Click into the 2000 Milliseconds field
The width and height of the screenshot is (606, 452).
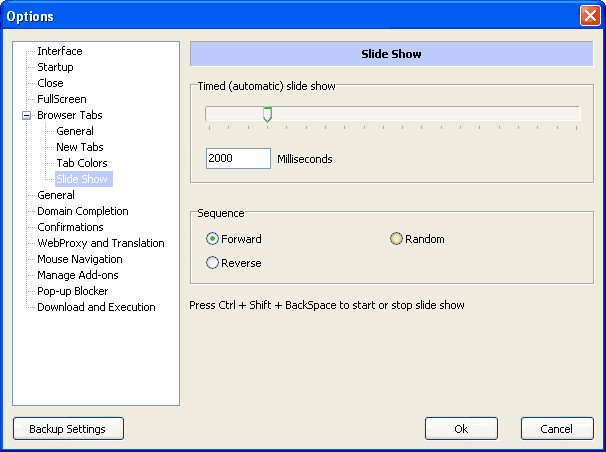tap(238, 158)
